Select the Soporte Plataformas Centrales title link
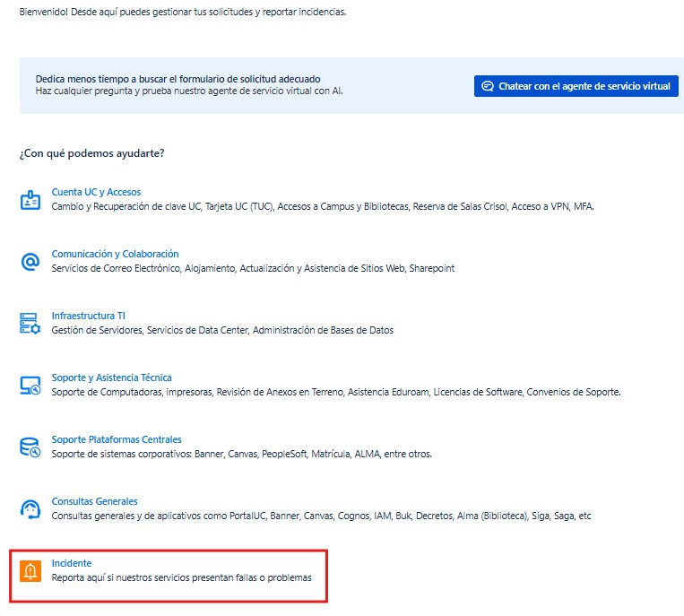Viewport: 684px width, 616px height. [117, 439]
